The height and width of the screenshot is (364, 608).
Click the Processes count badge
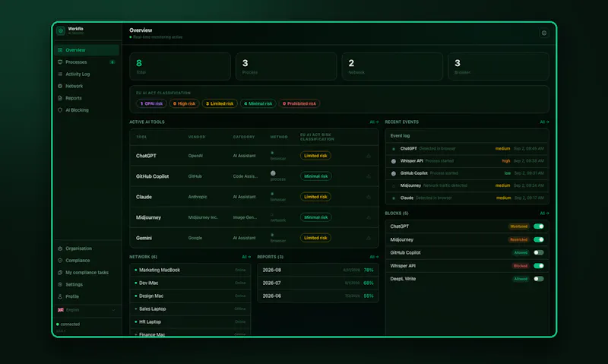tap(112, 62)
